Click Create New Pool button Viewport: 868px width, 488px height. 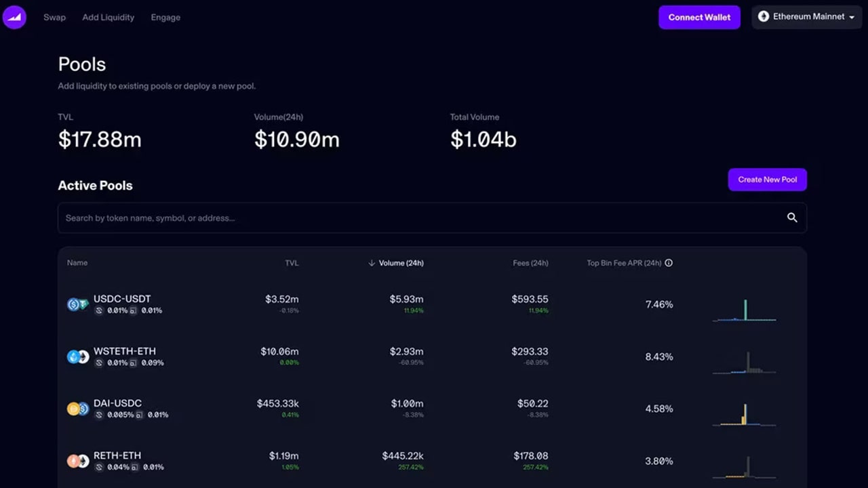pyautogui.click(x=768, y=180)
